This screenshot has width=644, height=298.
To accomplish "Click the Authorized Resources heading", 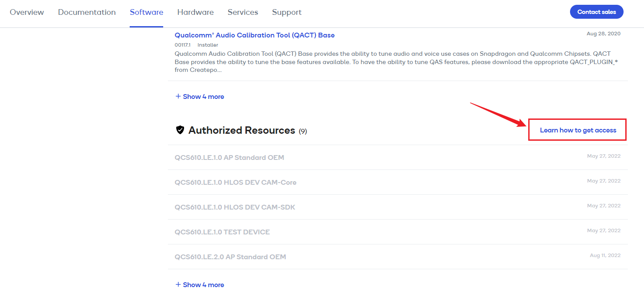I will click(241, 130).
